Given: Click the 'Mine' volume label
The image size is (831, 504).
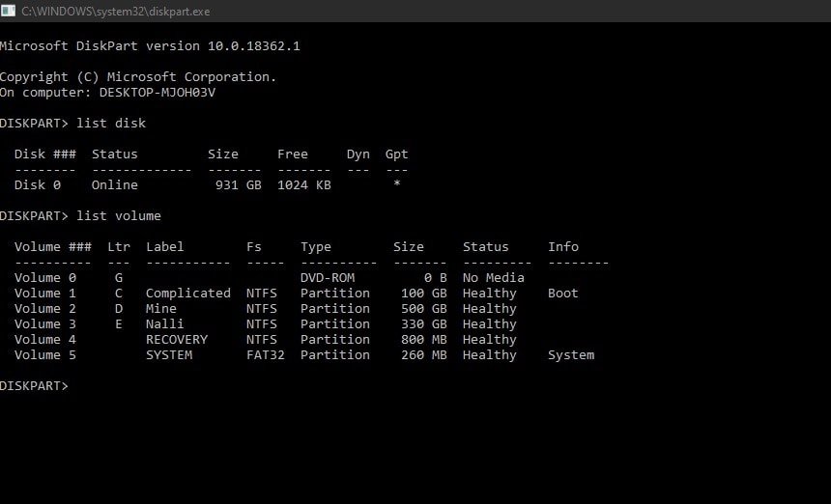Looking at the screenshot, I should coord(161,309).
